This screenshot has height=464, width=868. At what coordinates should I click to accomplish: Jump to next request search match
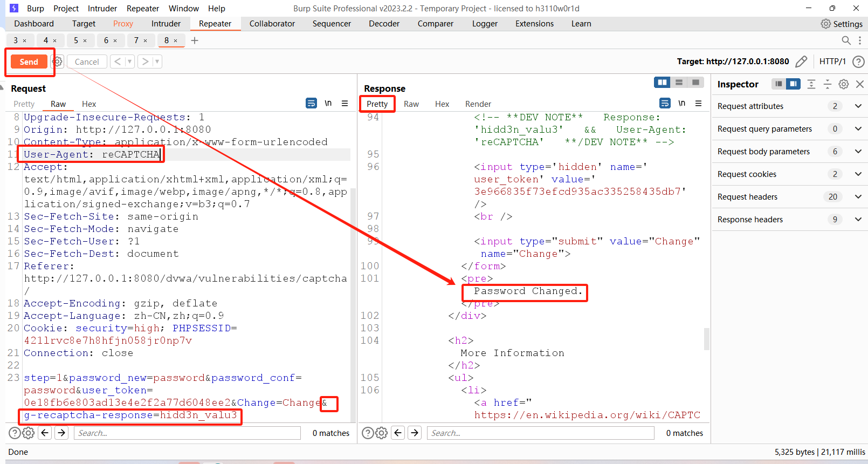coord(61,433)
